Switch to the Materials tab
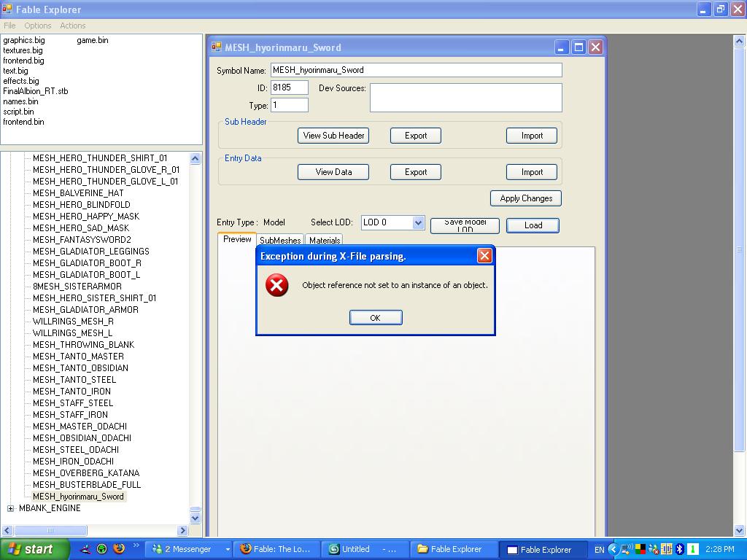747x560 pixels. pos(325,241)
